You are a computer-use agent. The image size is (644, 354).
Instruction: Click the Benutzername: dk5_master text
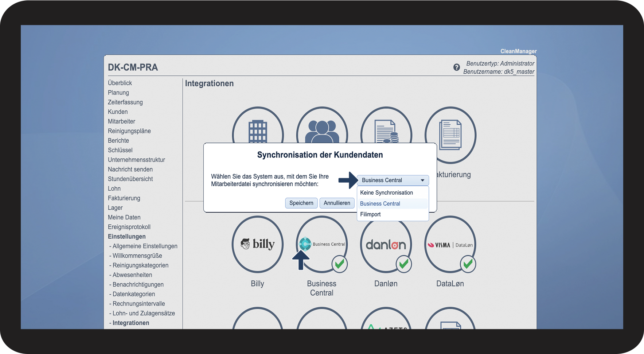pyautogui.click(x=499, y=72)
